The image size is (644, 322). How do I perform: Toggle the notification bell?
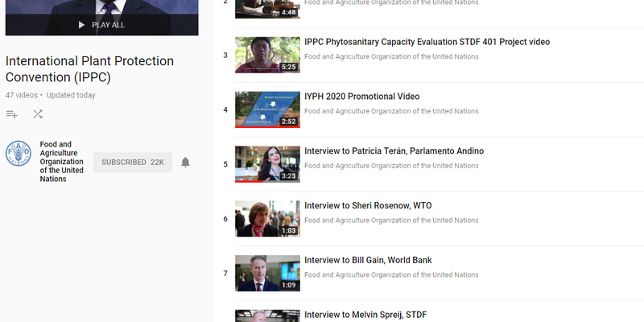[x=186, y=163]
